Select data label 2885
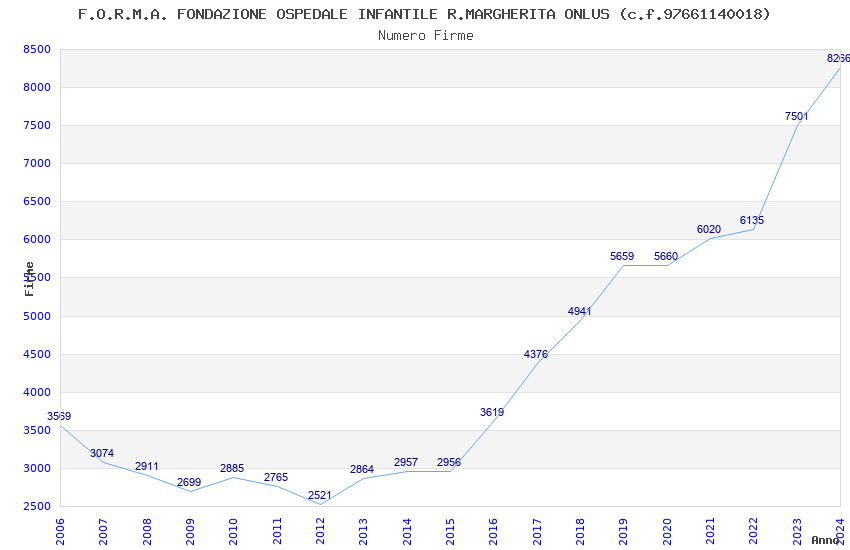Image resolution: width=850 pixels, height=550 pixels. click(232, 468)
